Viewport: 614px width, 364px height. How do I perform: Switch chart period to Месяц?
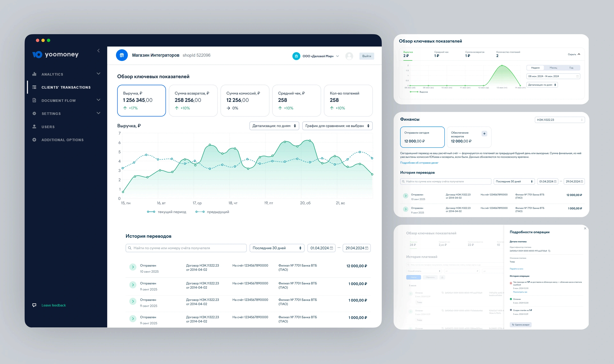click(x=553, y=68)
